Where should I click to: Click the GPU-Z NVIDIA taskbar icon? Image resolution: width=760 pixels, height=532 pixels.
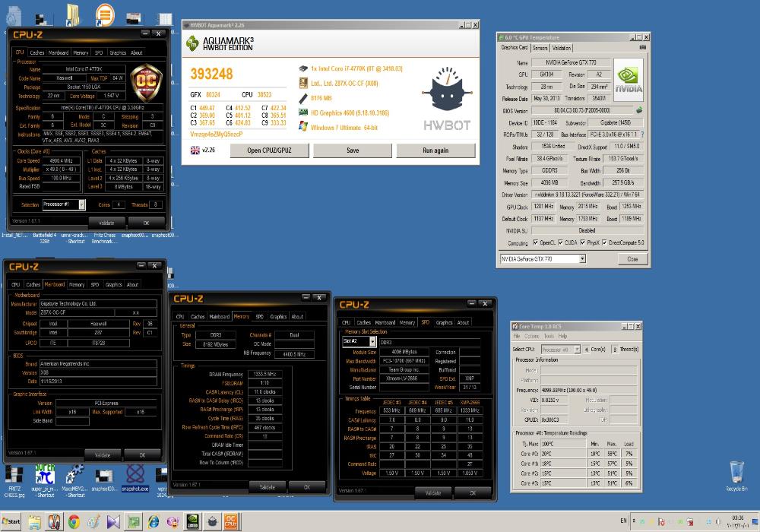(192, 522)
